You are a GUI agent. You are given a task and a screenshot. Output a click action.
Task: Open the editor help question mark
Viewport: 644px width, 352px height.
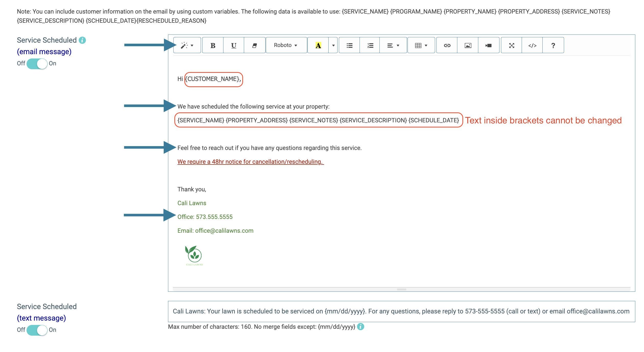point(553,45)
